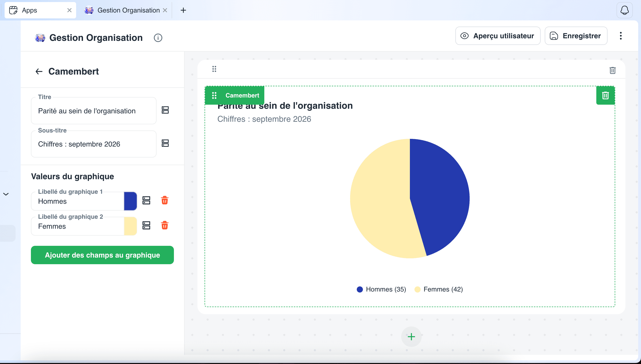
Task: Toggle Femmes (42) legend entry
Action: click(438, 289)
